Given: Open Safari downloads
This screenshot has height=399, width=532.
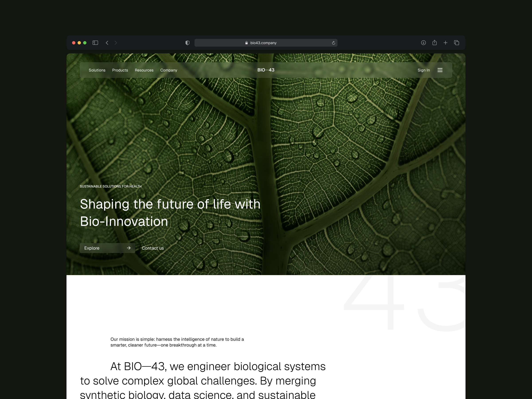Looking at the screenshot, I should tap(424, 43).
